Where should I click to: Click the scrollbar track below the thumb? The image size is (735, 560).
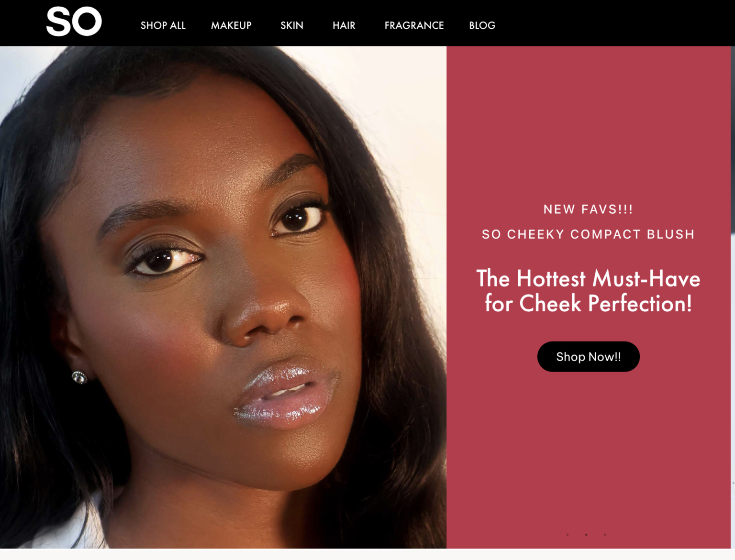(x=733, y=392)
